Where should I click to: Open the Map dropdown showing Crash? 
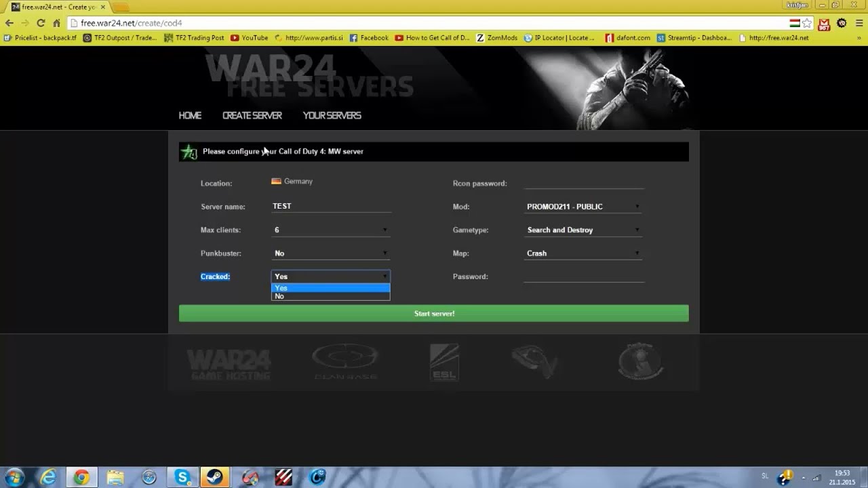(x=583, y=253)
